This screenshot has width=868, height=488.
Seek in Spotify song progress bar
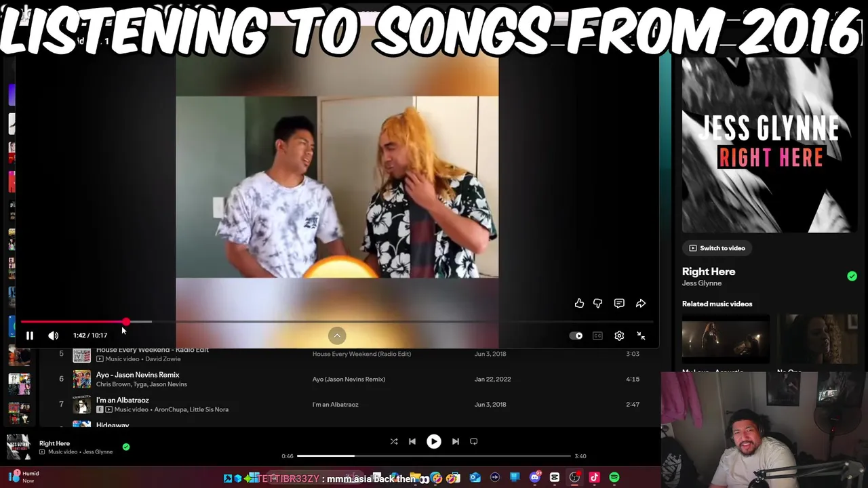point(433,456)
